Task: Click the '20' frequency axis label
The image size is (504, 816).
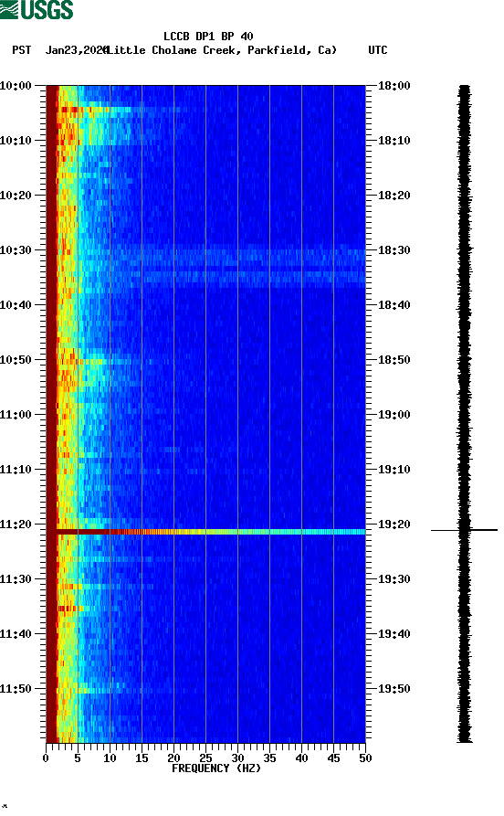Action: (173, 758)
